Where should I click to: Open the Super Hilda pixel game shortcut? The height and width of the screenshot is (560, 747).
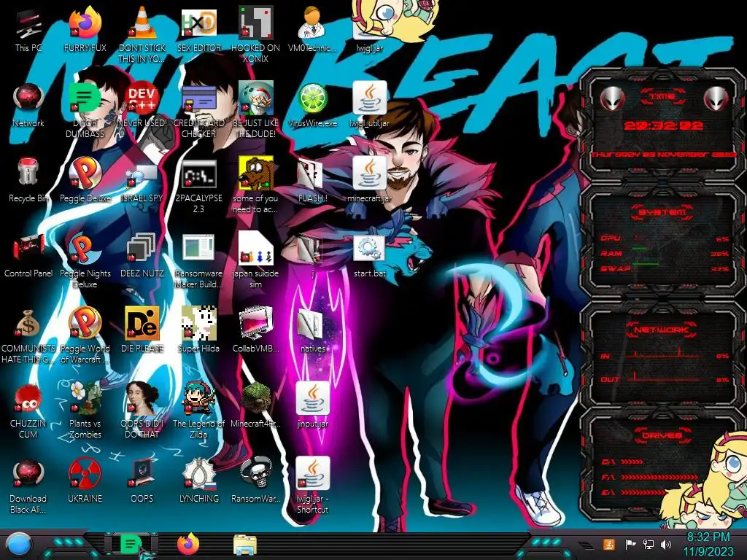click(x=199, y=330)
